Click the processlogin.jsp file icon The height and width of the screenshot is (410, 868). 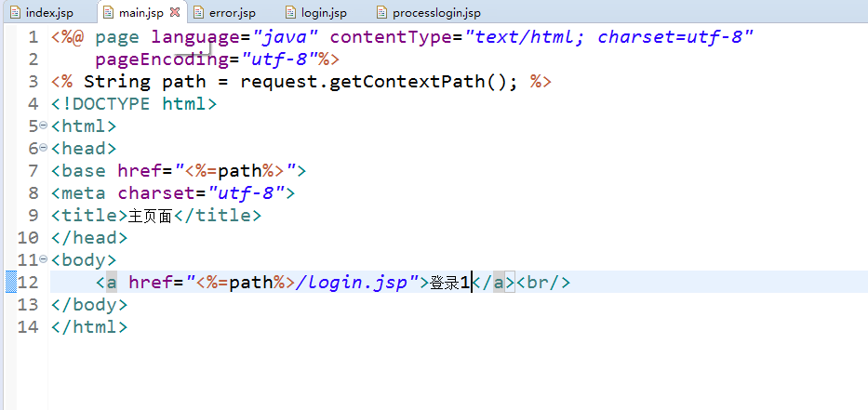[382, 12]
